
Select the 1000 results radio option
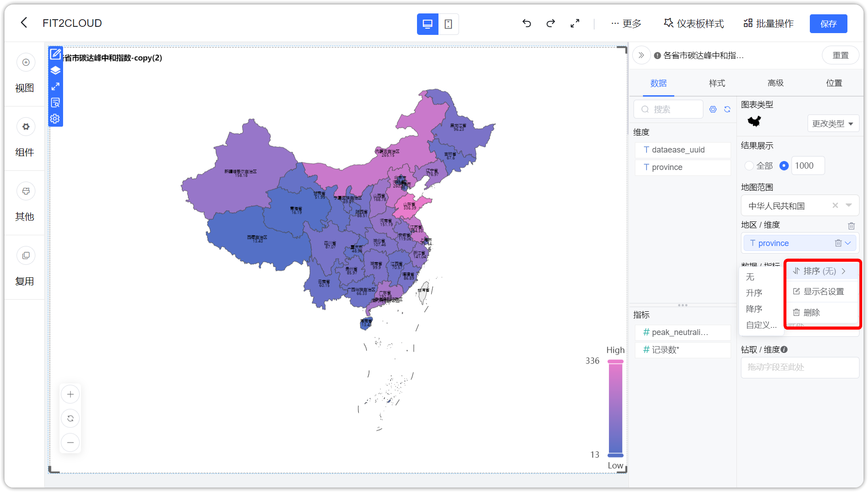(784, 166)
